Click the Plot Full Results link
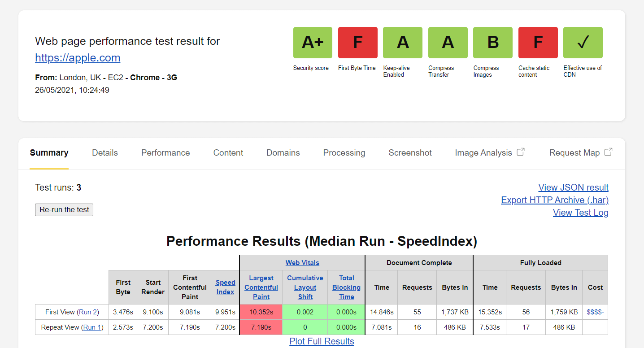The image size is (644, 348). pos(322,341)
